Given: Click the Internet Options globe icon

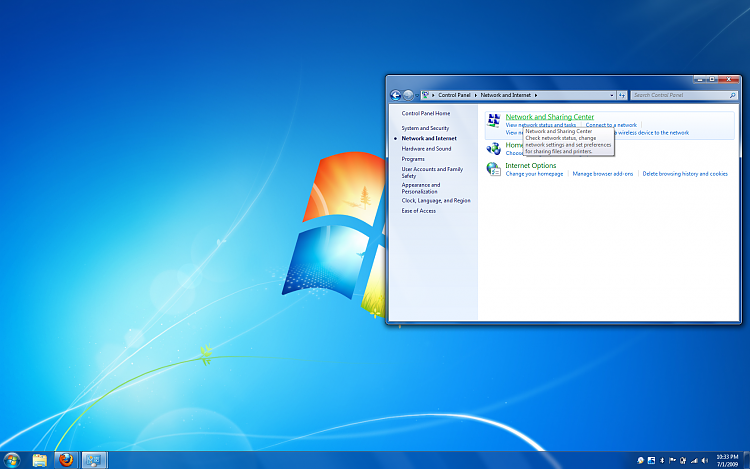Looking at the screenshot, I should click(x=493, y=169).
